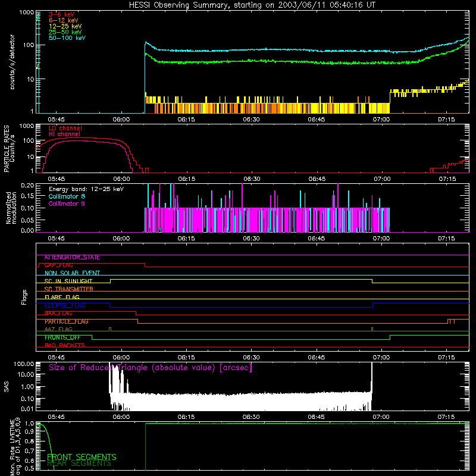Click the 'Normalized modulation' axis title
The image size is (476, 476).
(x=11, y=208)
